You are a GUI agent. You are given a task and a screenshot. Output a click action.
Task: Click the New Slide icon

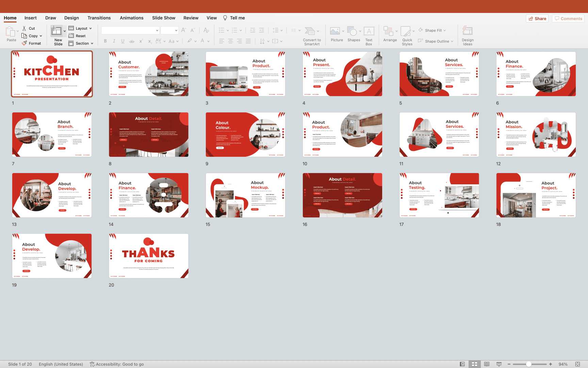[56, 31]
